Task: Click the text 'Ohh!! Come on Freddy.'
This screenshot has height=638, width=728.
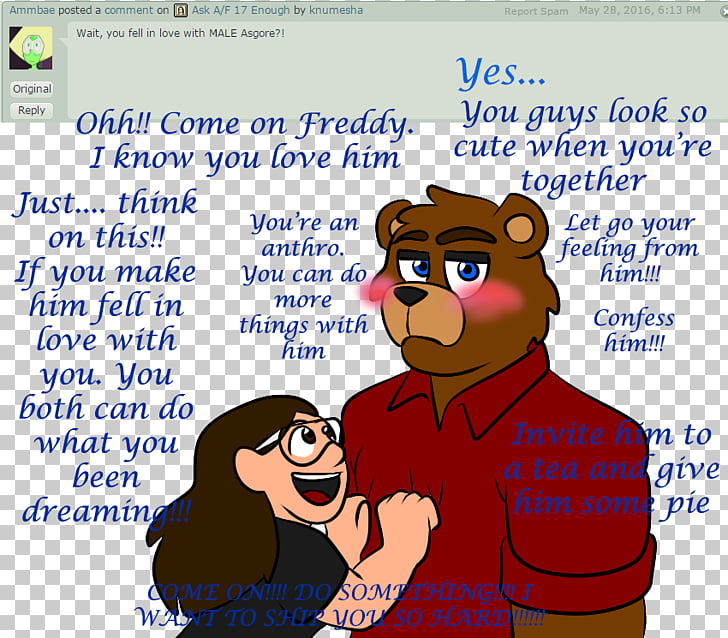Action: pyautogui.click(x=245, y=124)
